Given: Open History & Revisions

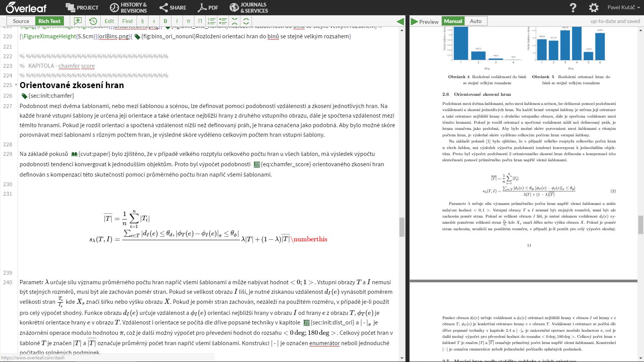Looking at the screenshot, I should point(128,7).
